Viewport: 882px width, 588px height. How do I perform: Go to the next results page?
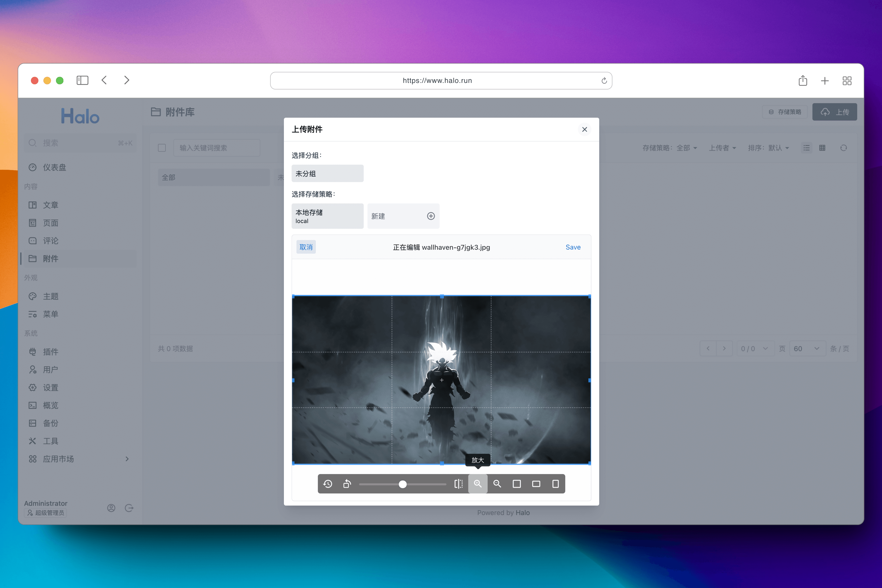pyautogui.click(x=724, y=348)
